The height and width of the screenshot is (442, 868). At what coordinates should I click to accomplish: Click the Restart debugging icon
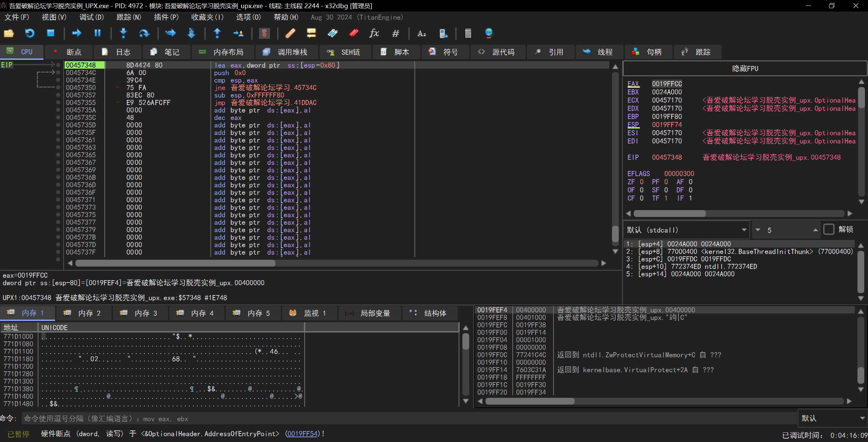(30, 33)
